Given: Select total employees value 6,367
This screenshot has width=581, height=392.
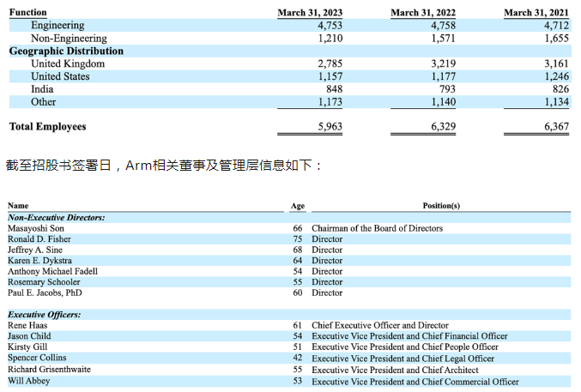Looking at the screenshot, I should [x=556, y=127].
